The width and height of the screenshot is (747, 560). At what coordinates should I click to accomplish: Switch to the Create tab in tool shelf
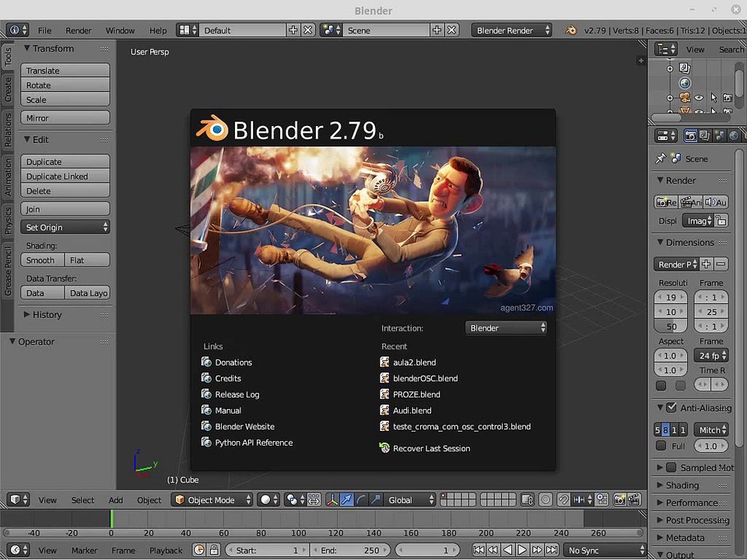click(8, 89)
